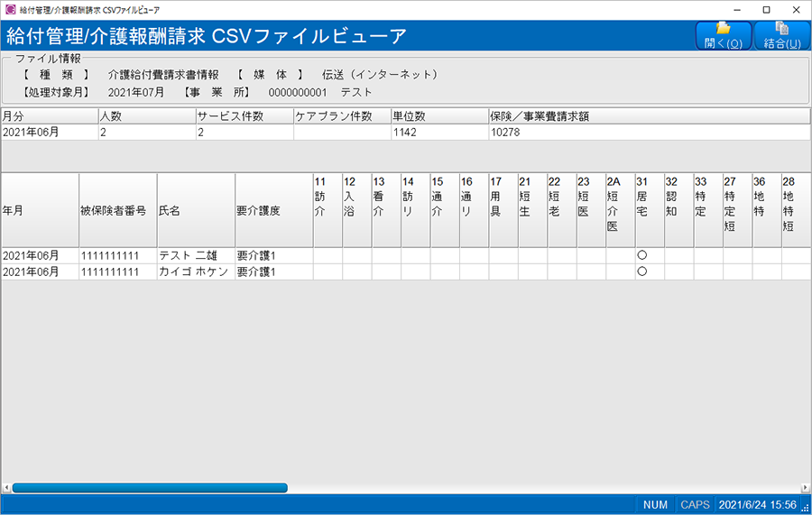Select the 月分 column header

pos(50,116)
